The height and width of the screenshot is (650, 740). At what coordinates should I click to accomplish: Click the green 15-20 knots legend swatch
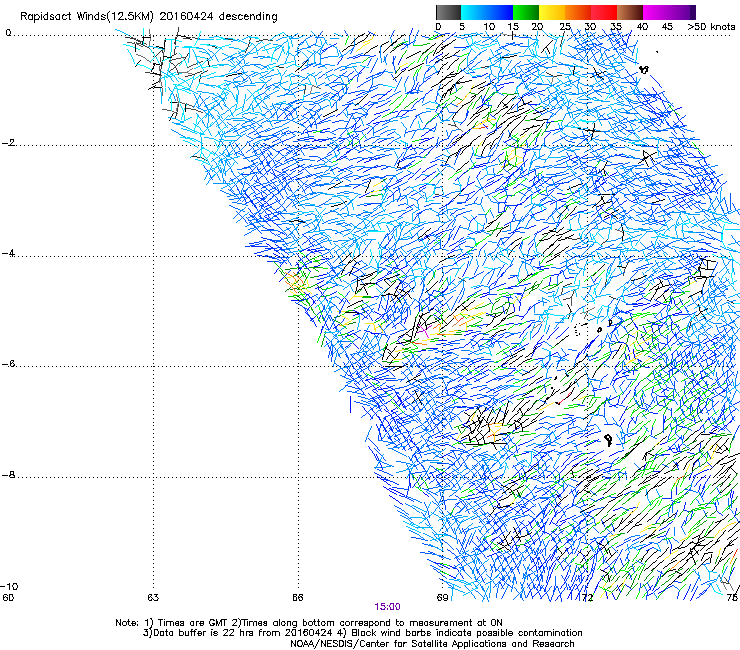point(526,12)
